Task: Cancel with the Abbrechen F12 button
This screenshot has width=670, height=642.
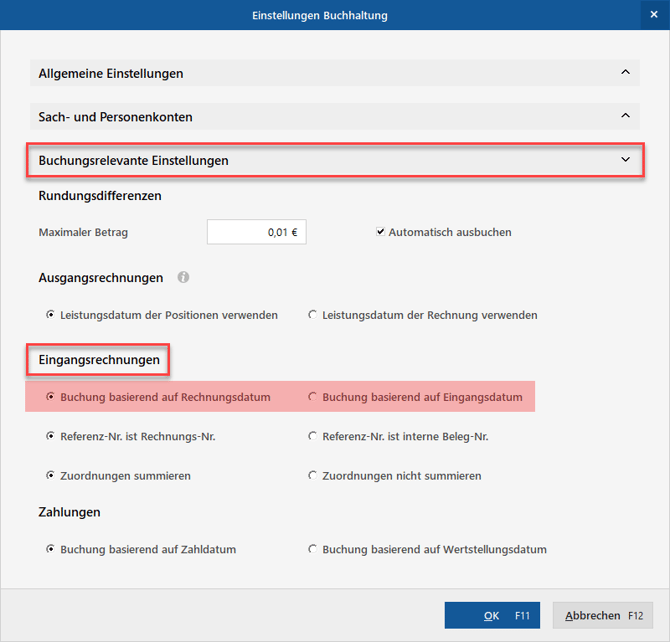Action: point(602,615)
